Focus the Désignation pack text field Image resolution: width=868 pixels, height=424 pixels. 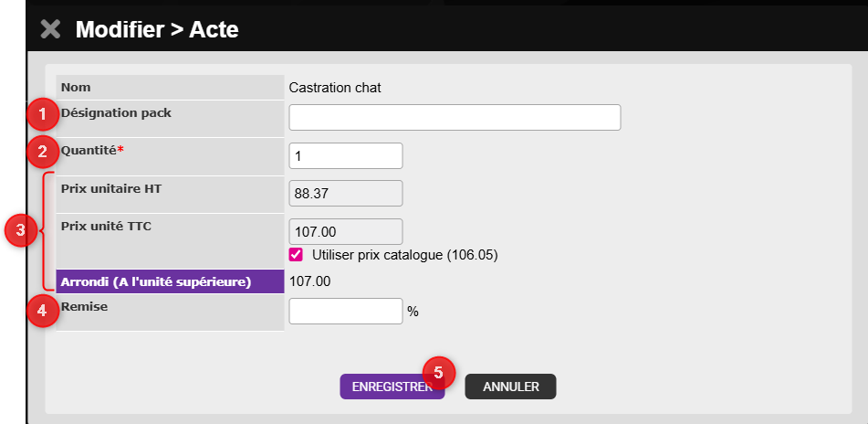click(x=455, y=118)
